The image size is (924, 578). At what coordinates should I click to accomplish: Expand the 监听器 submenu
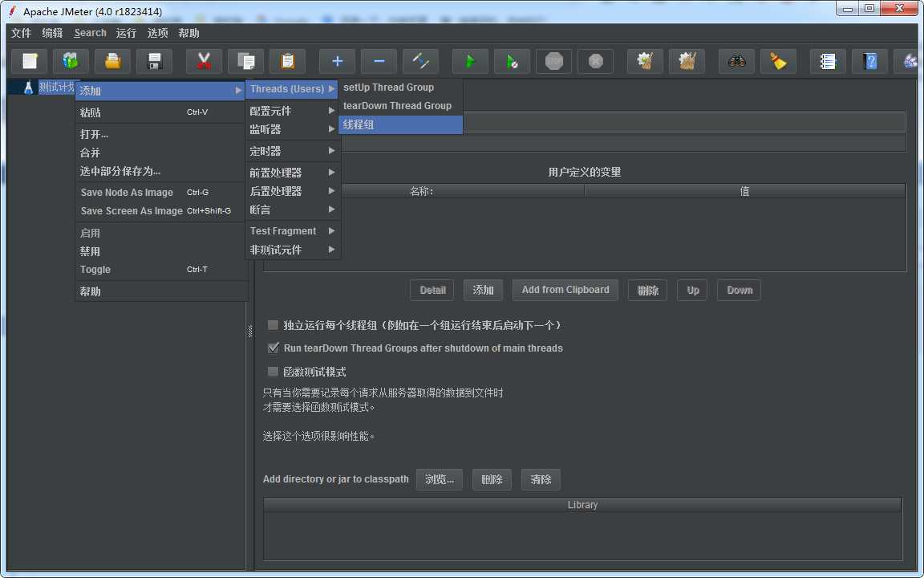[x=292, y=129]
